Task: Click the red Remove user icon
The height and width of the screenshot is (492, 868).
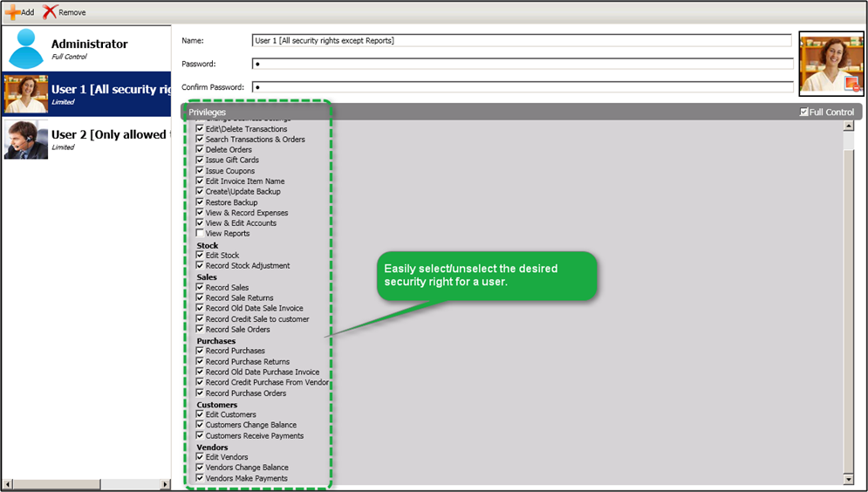Action: click(51, 12)
